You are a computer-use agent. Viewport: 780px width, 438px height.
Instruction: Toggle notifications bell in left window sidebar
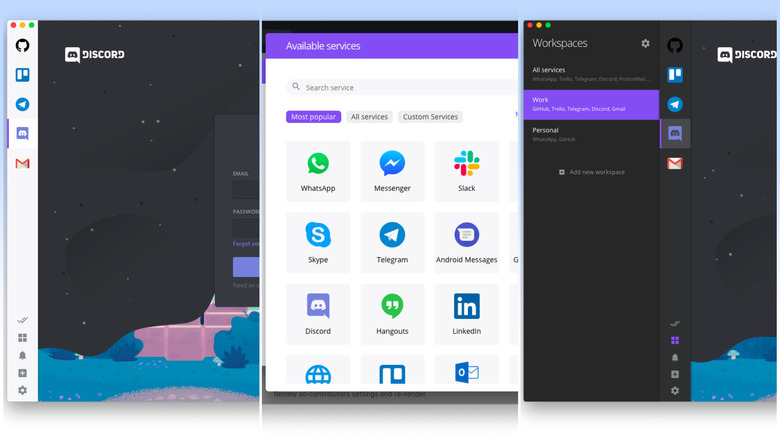click(x=22, y=355)
